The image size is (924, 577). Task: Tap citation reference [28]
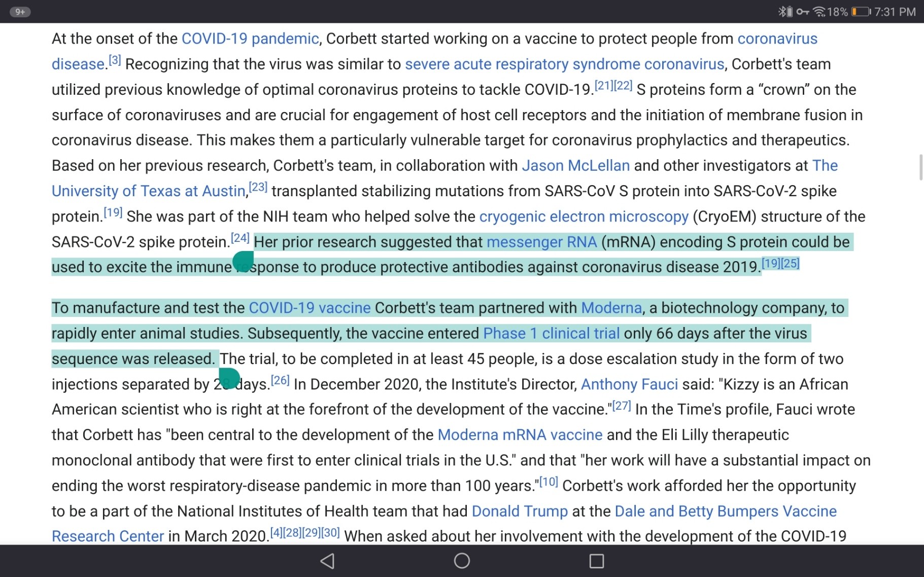[x=292, y=532]
